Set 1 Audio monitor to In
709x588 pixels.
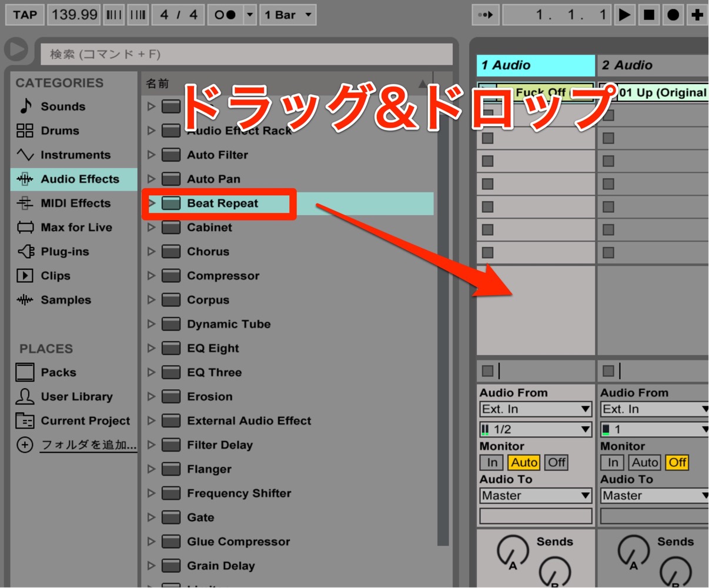coord(492,462)
